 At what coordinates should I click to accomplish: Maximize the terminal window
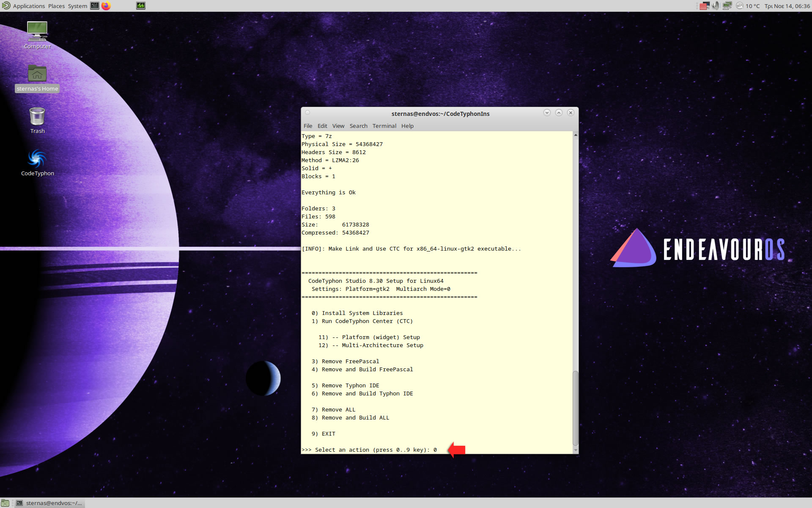(x=559, y=113)
